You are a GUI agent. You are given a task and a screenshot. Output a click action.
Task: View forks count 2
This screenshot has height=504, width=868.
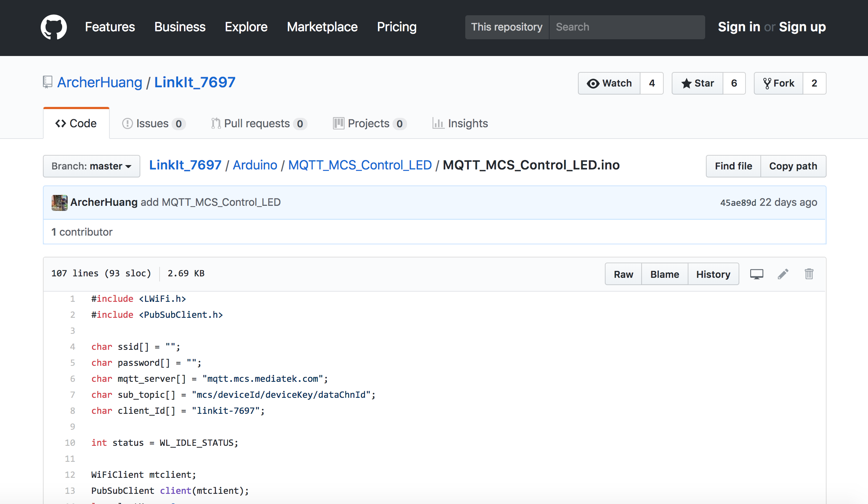815,83
